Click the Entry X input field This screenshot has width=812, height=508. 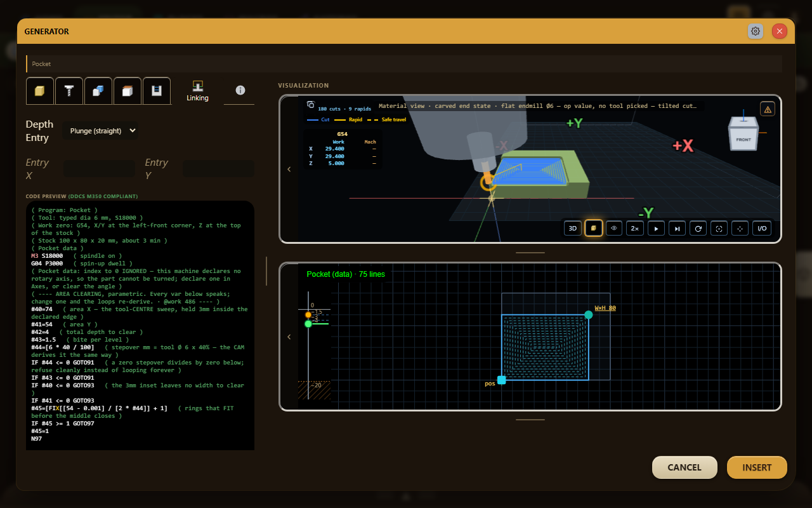coord(99,168)
